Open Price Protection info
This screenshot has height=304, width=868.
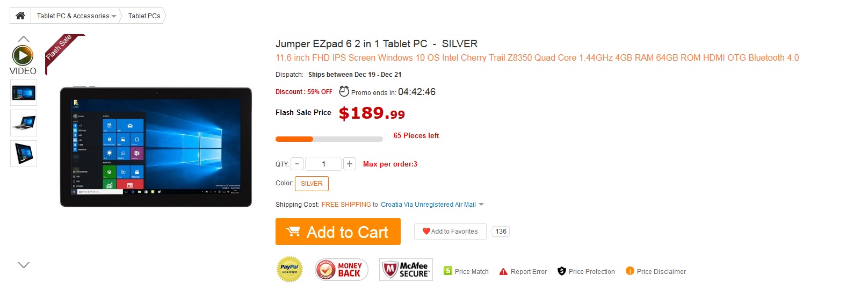(586, 272)
